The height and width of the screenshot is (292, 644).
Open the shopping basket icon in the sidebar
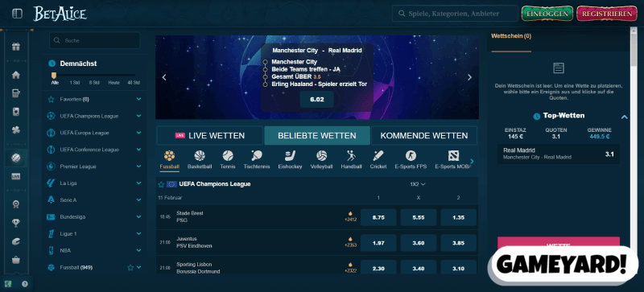[16, 260]
